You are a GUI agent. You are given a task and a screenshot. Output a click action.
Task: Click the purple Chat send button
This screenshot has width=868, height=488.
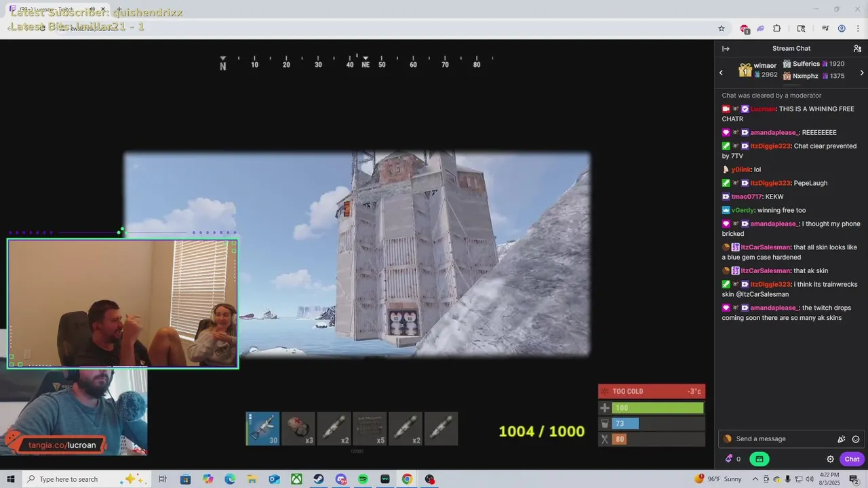(852, 459)
